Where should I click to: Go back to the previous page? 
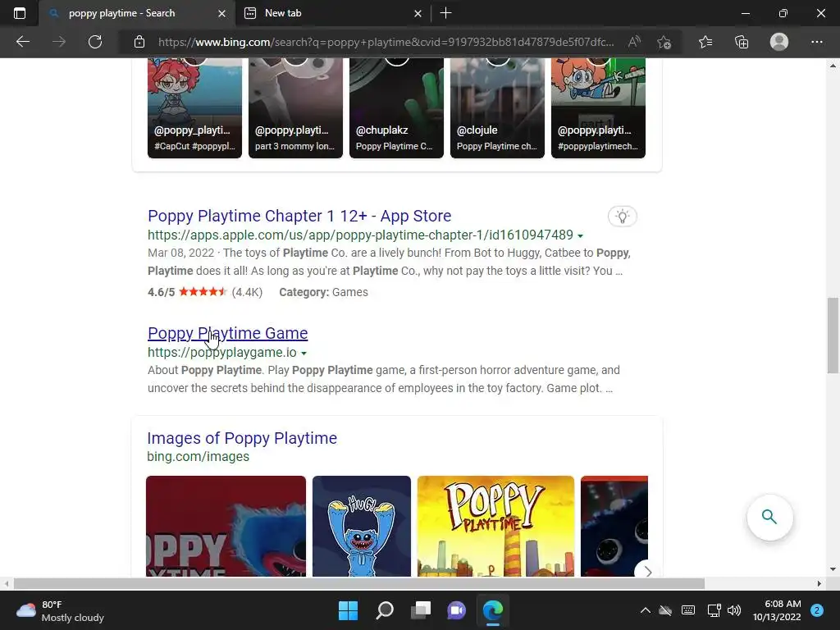pyautogui.click(x=23, y=42)
